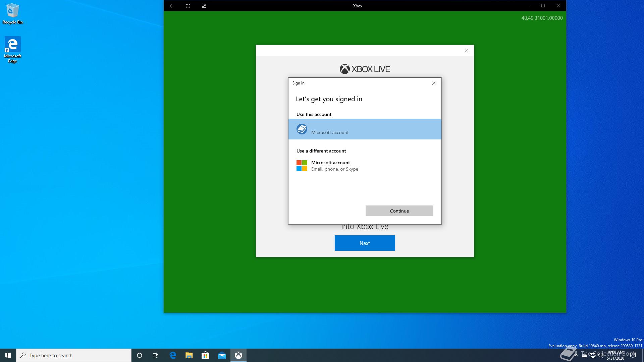644x362 pixels.
Task: Close the Xbox Live panel
Action: point(466,51)
